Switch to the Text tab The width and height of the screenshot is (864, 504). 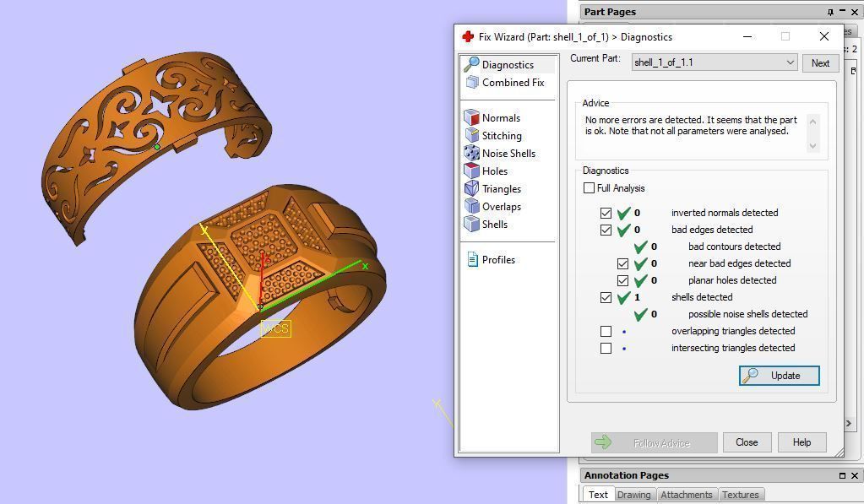tap(598, 495)
